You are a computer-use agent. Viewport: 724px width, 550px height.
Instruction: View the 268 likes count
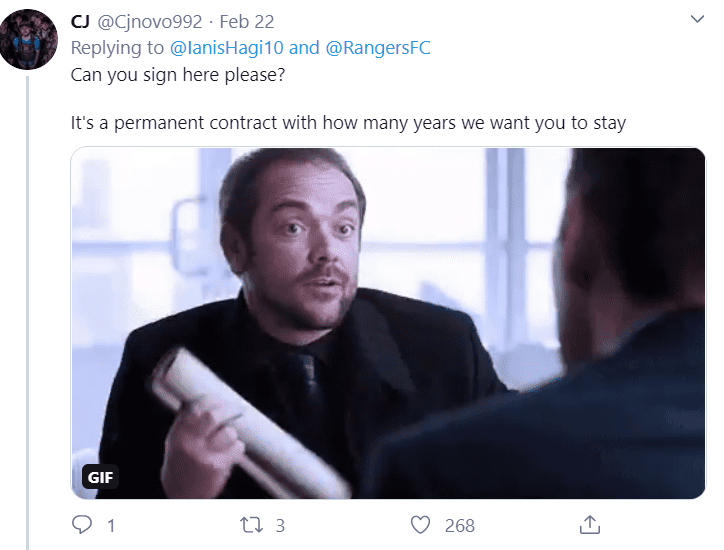pyautogui.click(x=459, y=526)
